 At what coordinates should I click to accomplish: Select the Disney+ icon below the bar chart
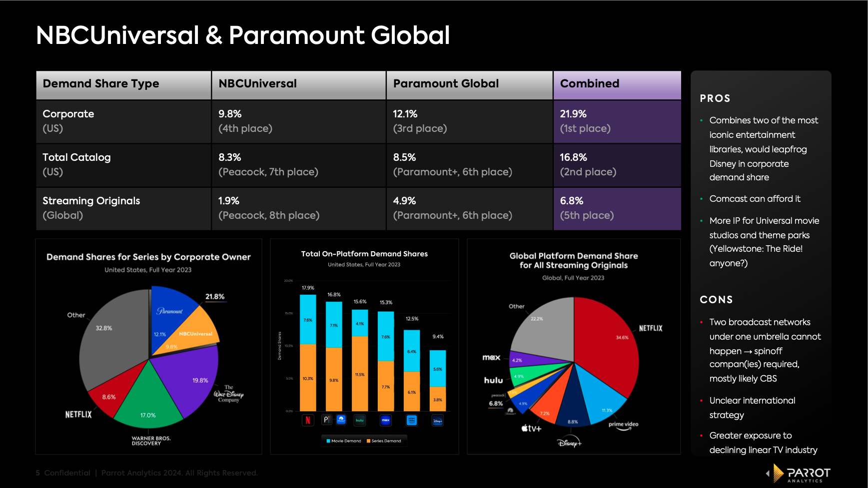click(x=438, y=420)
